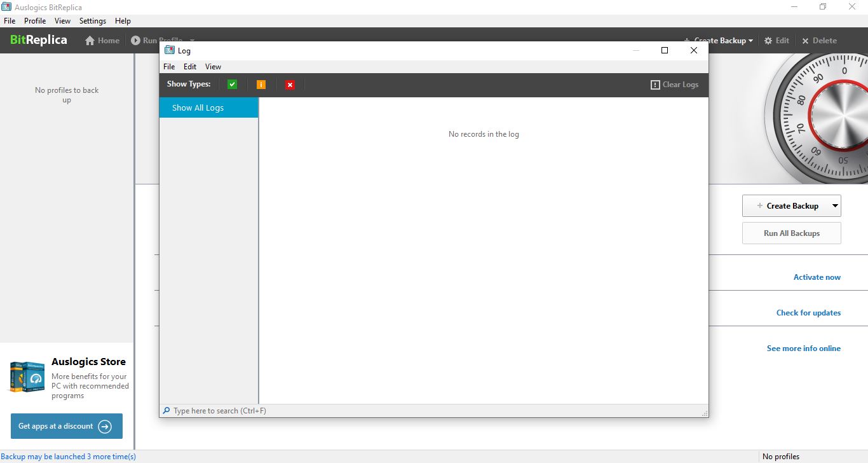Viewport: 868px width, 463px height.
Task: Click Clear Logs in the Log window
Action: coord(674,85)
